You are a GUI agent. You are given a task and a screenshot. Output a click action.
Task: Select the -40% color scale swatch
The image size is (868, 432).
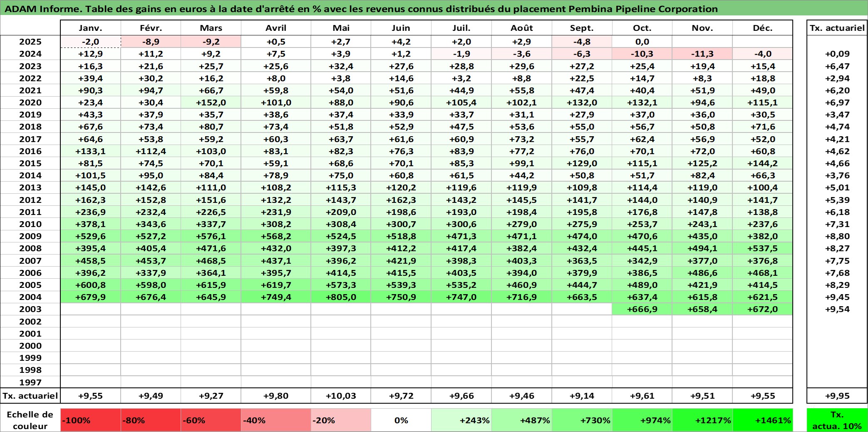(x=276, y=420)
